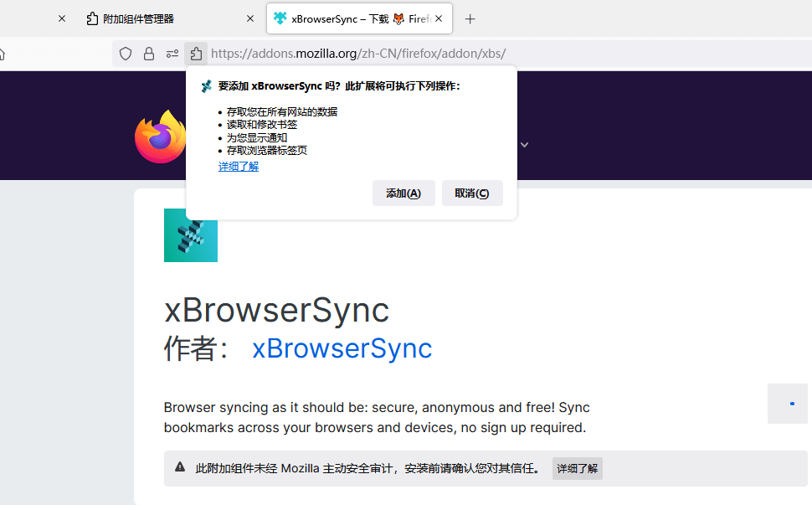812x505 pixels.
Task: Click the xBrowserSync icon in permission popup
Action: [207, 86]
